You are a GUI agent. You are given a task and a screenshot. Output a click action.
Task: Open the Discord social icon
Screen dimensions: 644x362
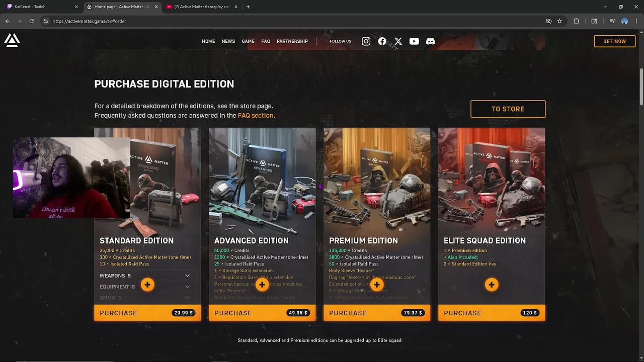tap(430, 41)
